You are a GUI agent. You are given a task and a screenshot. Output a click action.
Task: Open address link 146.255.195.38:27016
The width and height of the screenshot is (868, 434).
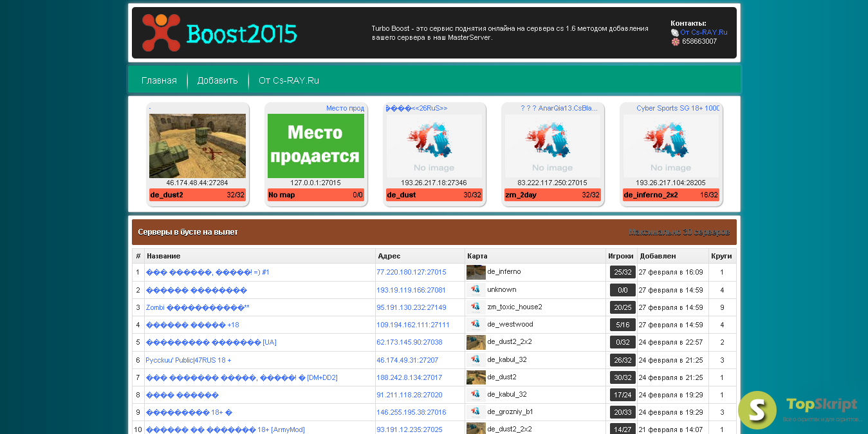tap(411, 412)
